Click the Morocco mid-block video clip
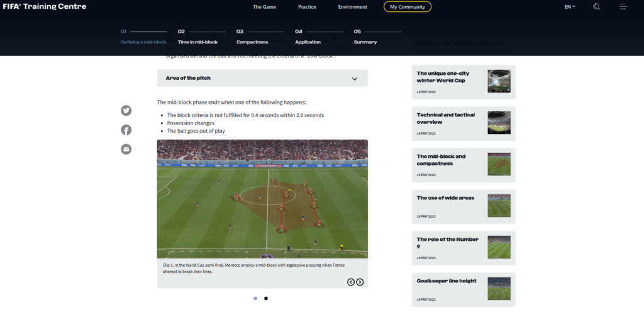The width and height of the screenshot is (644, 317). click(x=262, y=199)
